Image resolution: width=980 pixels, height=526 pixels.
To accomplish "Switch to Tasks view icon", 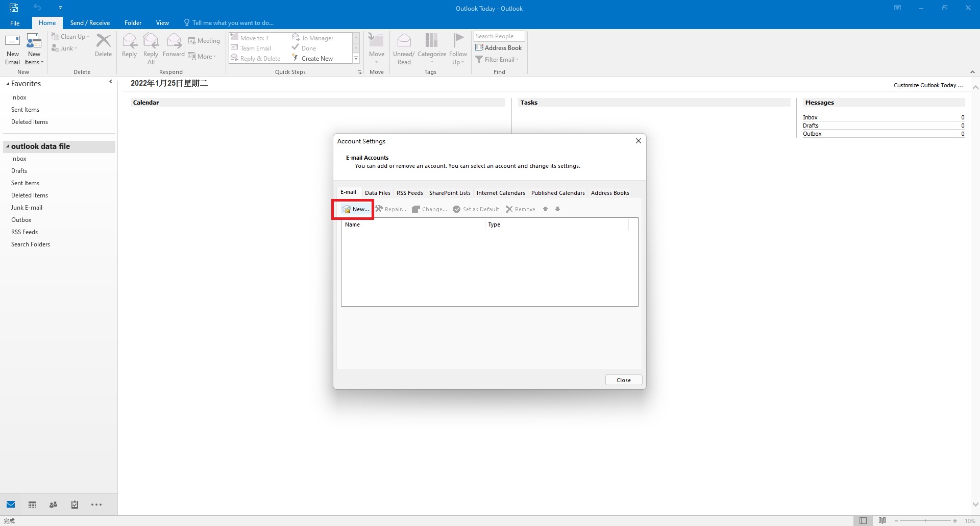I will [75, 505].
